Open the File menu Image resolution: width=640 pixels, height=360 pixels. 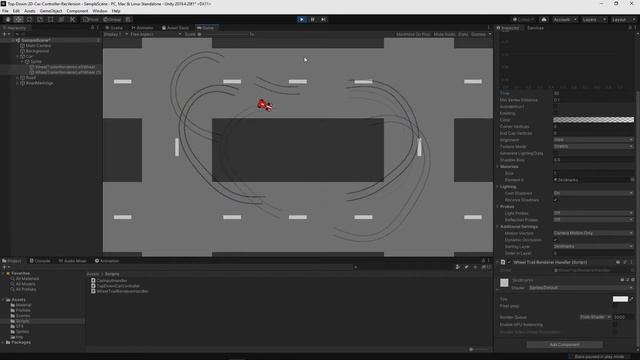5,11
